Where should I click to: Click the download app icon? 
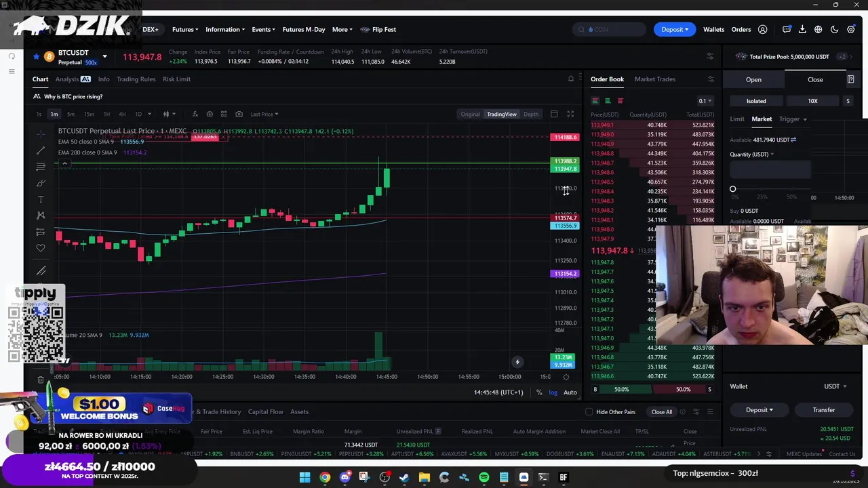pos(802,30)
